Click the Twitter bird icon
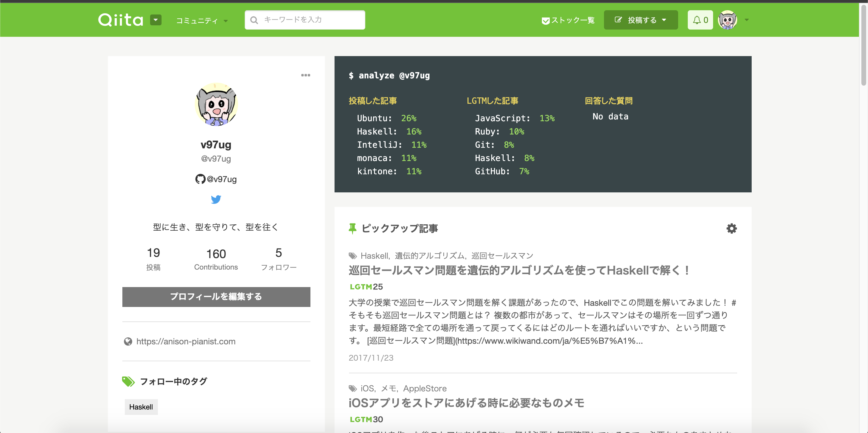Viewport: 868px width, 433px height. coord(216,200)
